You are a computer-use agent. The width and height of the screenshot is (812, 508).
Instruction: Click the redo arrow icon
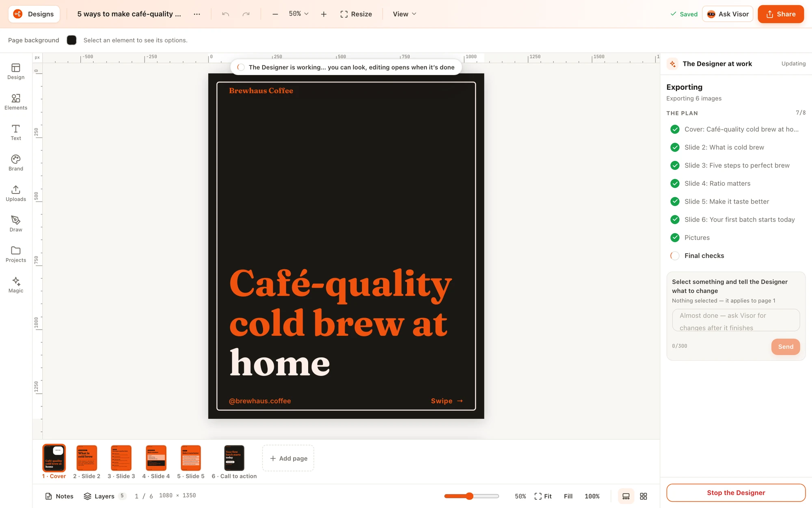[x=246, y=14]
